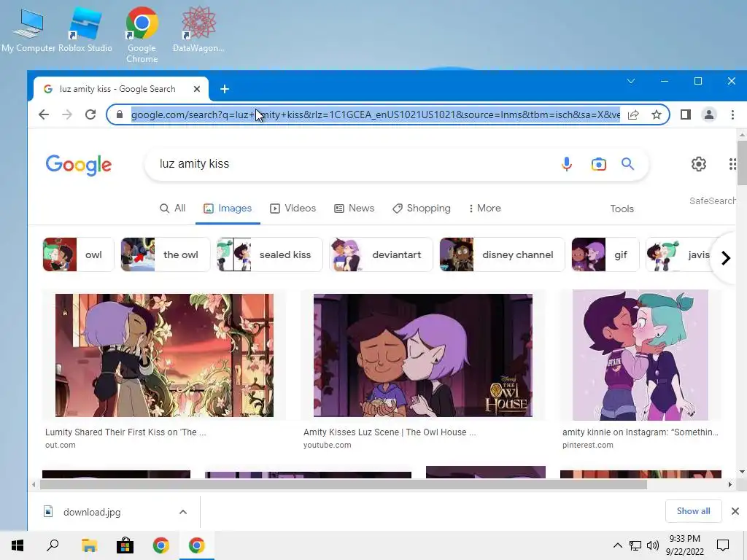Image resolution: width=747 pixels, height=560 pixels.
Task: Open 'Lumity Shared Their First Kiss' link
Action: click(125, 432)
